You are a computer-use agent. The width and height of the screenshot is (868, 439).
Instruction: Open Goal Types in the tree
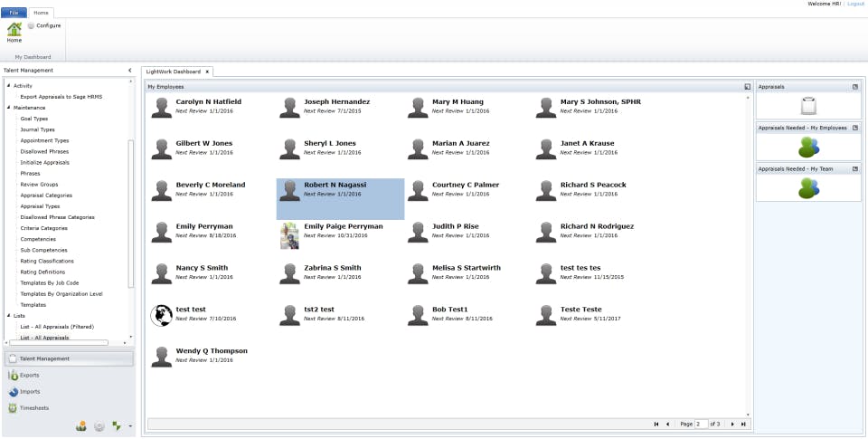(33, 119)
